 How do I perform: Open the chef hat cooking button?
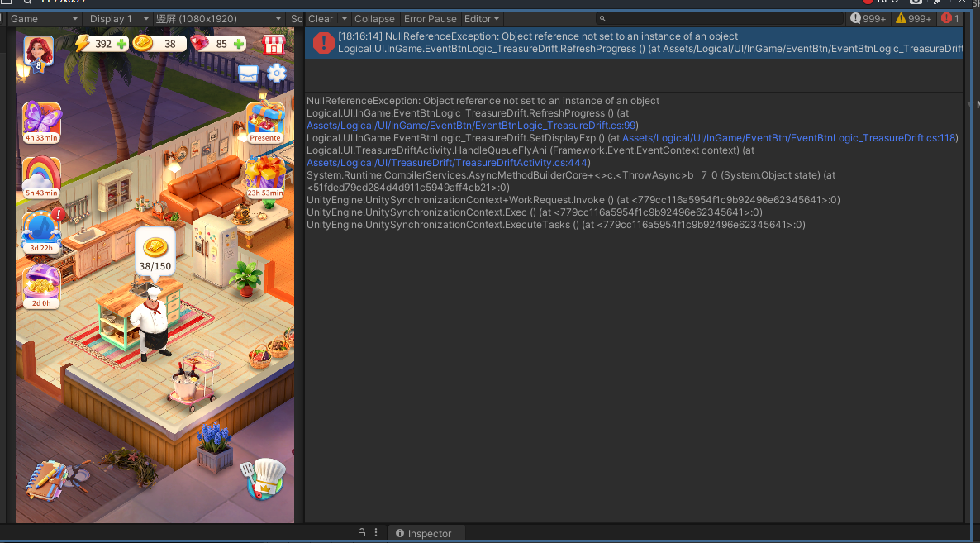tap(264, 479)
